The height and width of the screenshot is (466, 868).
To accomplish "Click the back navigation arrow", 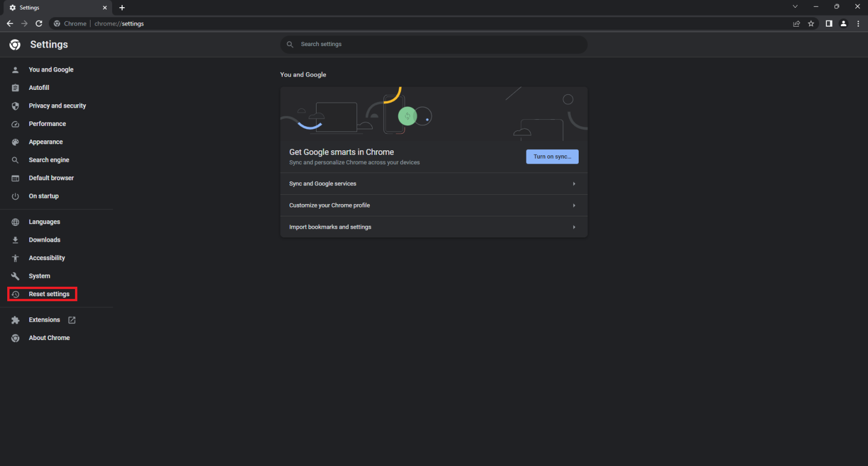I will click(x=10, y=24).
